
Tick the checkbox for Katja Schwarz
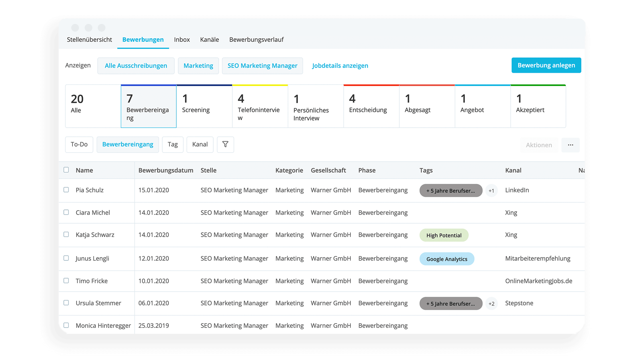coord(66,234)
